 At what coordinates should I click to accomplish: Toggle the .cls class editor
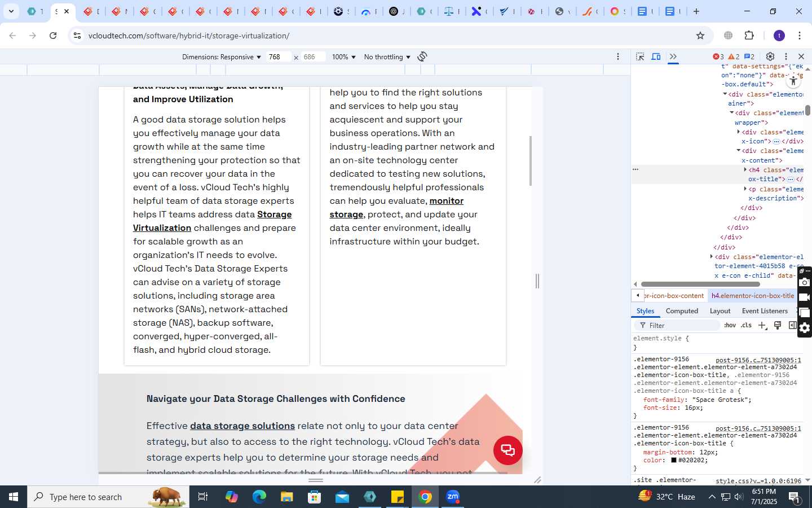coord(746,325)
